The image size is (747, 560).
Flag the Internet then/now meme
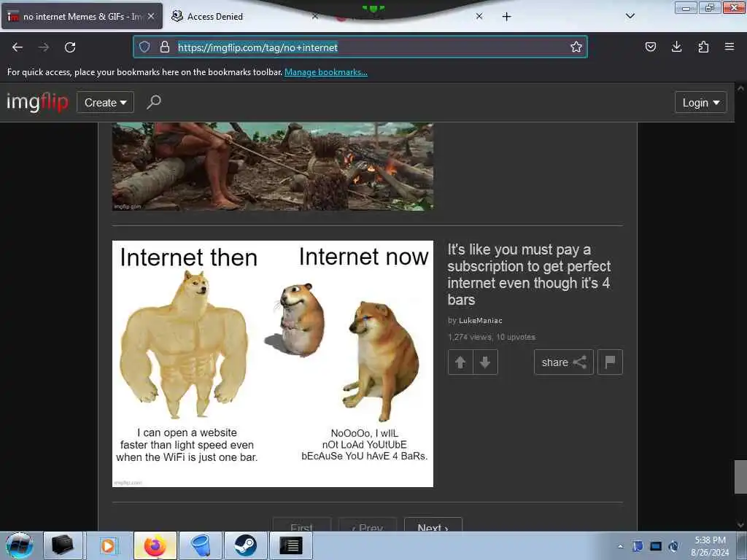pos(610,362)
